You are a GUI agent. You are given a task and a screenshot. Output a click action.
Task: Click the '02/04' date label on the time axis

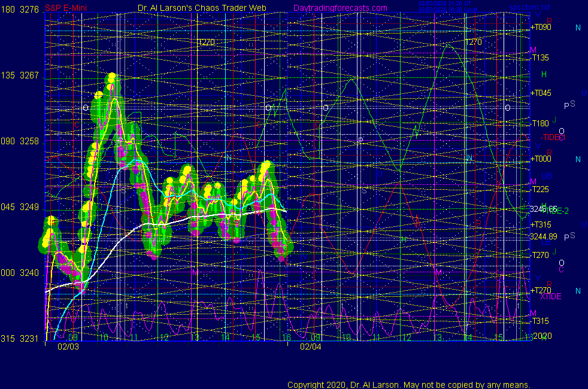click(x=311, y=347)
